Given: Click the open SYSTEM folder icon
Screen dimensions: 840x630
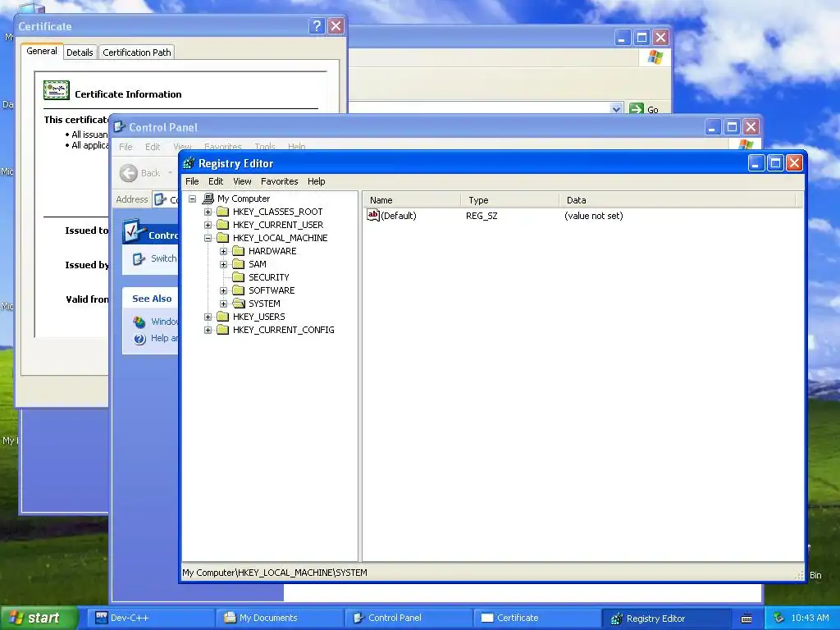Looking at the screenshot, I should (x=239, y=304).
